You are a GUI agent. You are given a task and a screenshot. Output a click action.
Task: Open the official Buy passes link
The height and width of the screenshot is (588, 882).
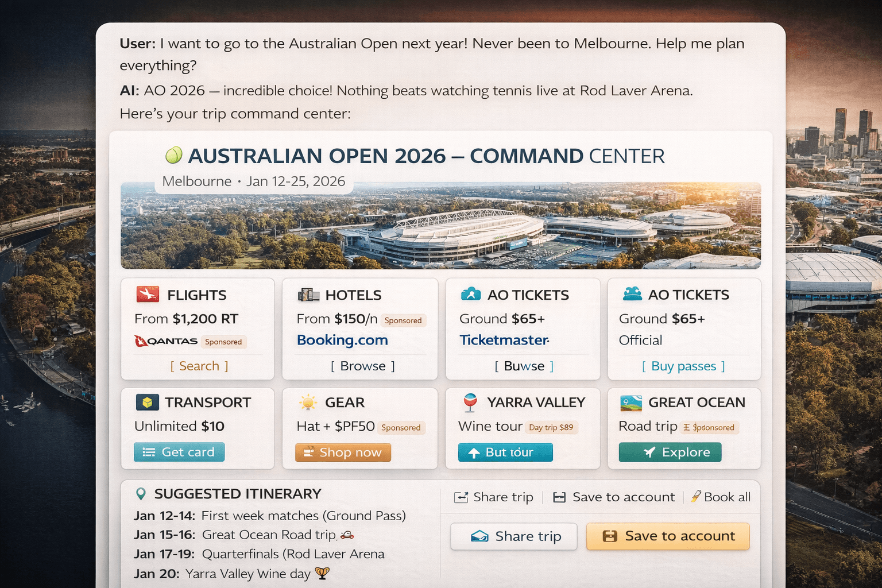coord(683,366)
